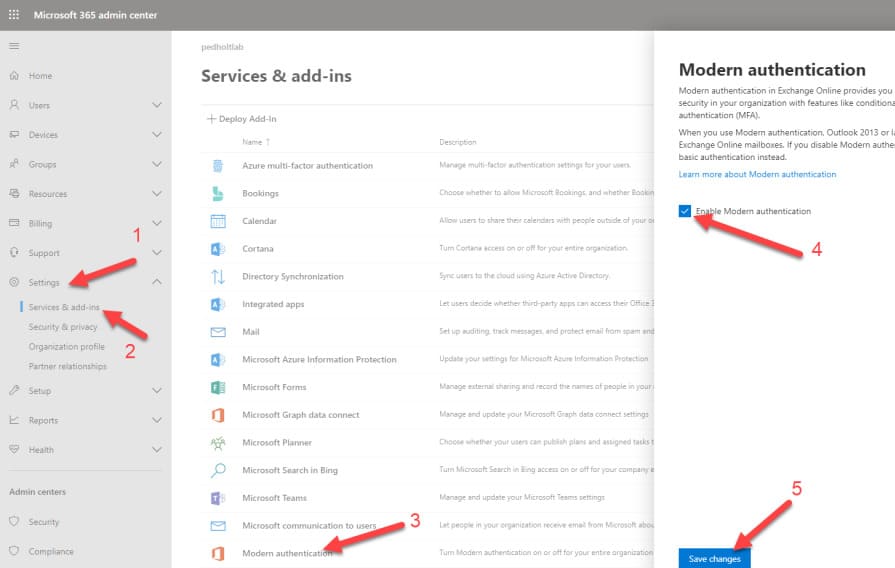Collapse the Settings chevron
Viewport: 895px width, 568px height.
(x=157, y=282)
